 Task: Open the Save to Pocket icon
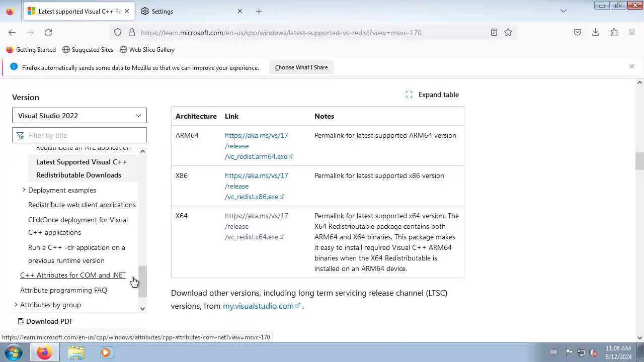coord(578,33)
